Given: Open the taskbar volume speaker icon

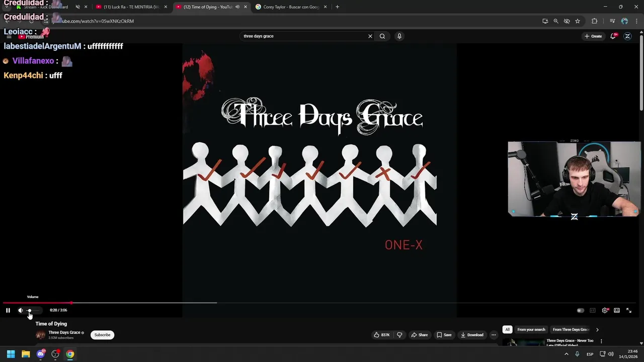Looking at the screenshot, I should (x=611, y=354).
